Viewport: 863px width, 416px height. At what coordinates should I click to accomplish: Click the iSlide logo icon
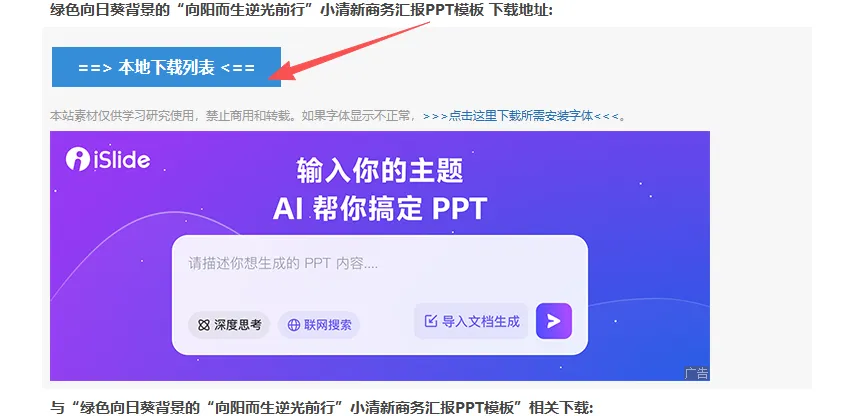(78, 159)
